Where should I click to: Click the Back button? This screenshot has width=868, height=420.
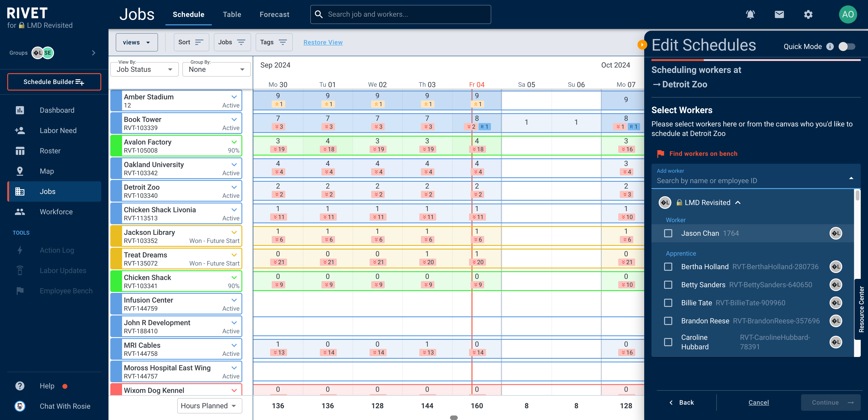tap(681, 402)
